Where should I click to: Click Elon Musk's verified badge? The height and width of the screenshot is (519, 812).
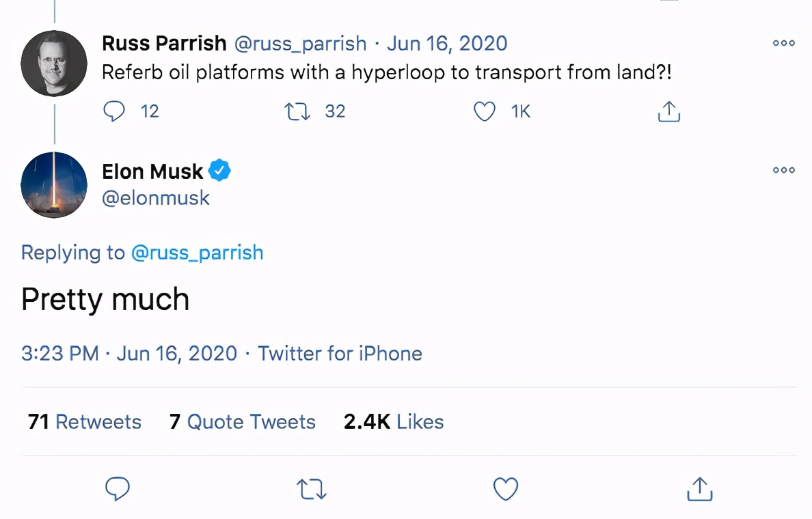(219, 170)
